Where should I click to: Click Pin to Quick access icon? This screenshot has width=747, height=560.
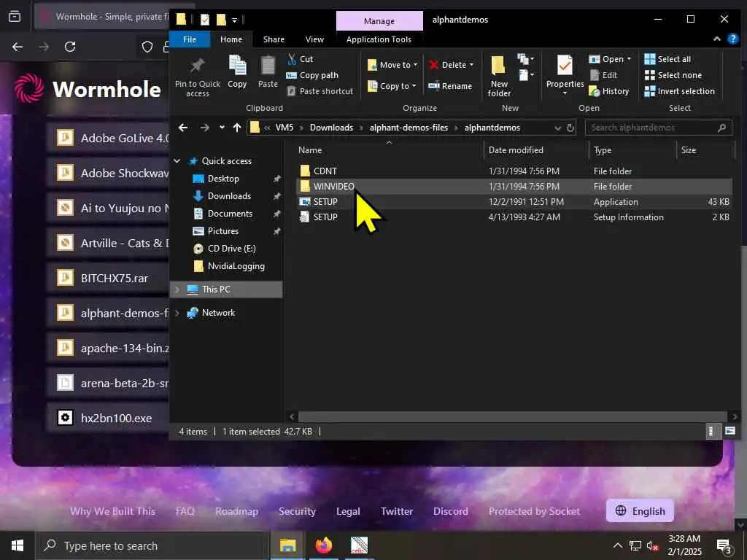coord(197,77)
